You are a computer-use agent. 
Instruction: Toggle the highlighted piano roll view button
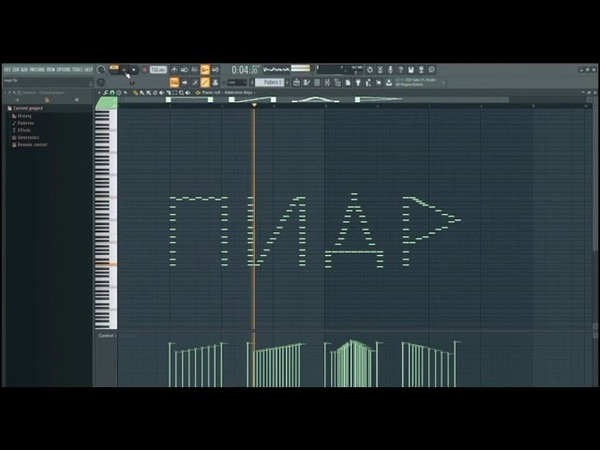(x=205, y=81)
